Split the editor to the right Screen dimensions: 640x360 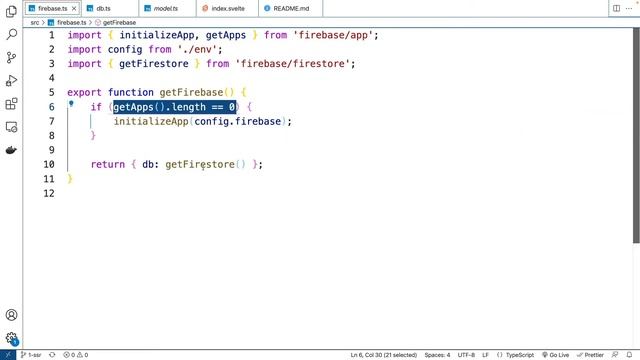(x=616, y=8)
